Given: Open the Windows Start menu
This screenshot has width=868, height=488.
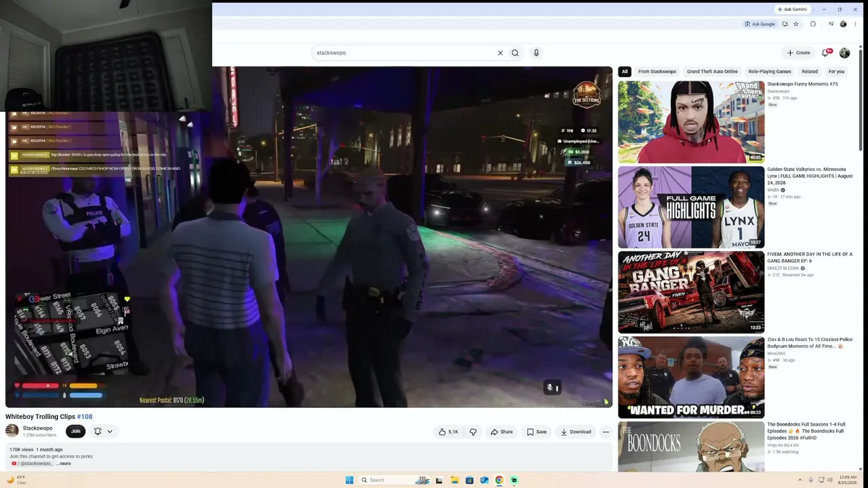Looking at the screenshot, I should pos(349,480).
